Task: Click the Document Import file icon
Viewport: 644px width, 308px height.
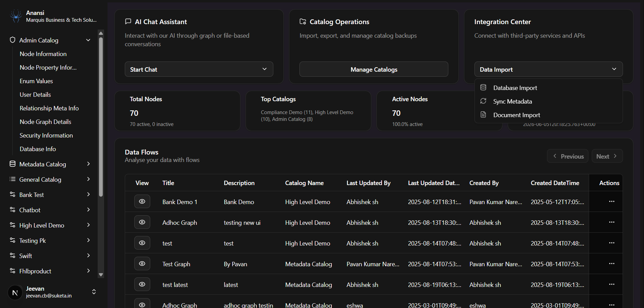Action: pyautogui.click(x=483, y=115)
